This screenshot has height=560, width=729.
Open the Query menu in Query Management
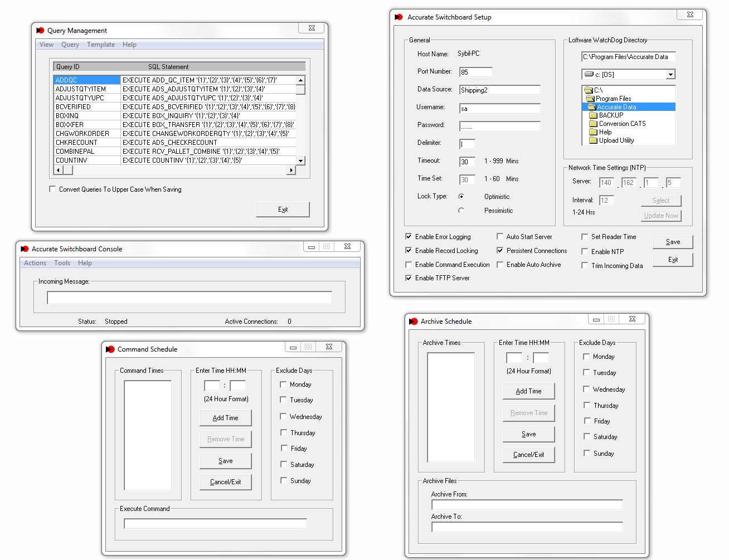pyautogui.click(x=70, y=45)
